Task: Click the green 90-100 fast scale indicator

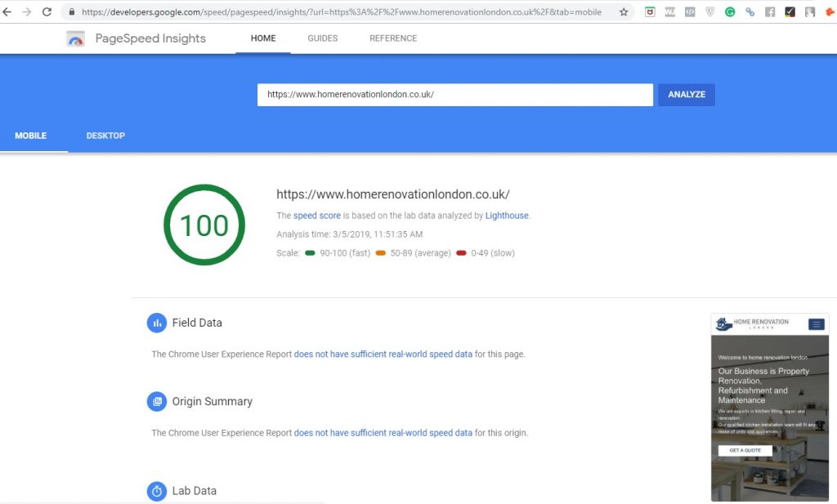Action: click(x=311, y=253)
